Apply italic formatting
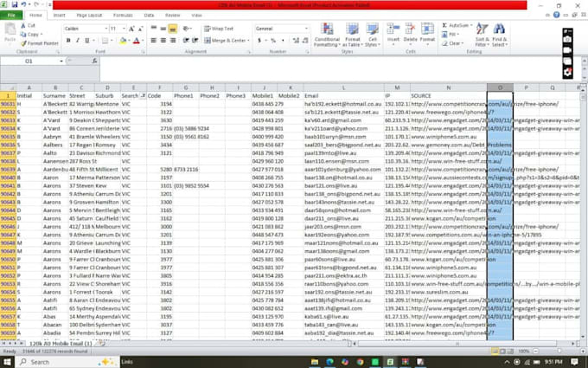Screen dimensions: 588x368 tap(78, 40)
